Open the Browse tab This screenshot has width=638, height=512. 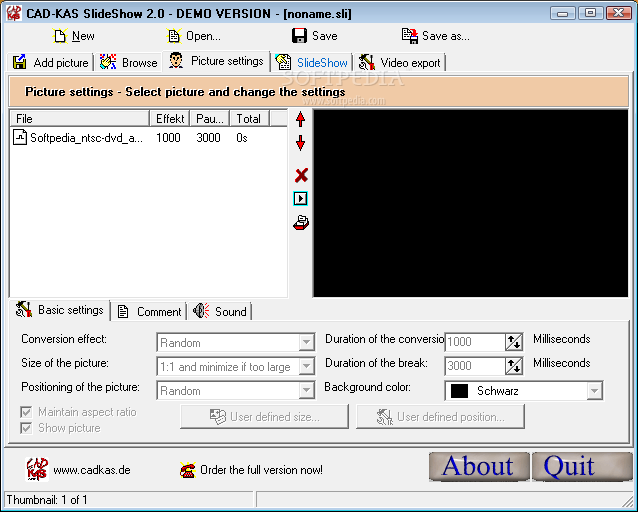128,63
